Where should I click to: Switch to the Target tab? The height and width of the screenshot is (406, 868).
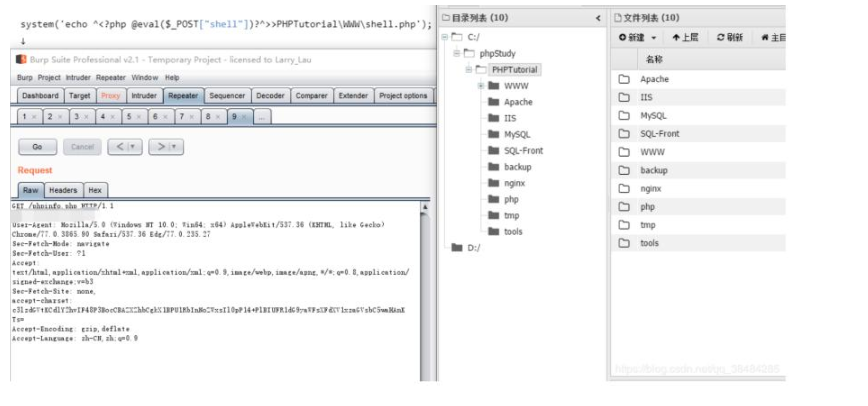click(x=80, y=96)
